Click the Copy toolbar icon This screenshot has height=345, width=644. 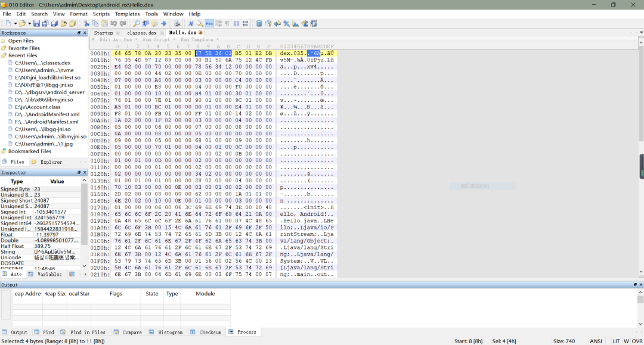click(x=95, y=23)
